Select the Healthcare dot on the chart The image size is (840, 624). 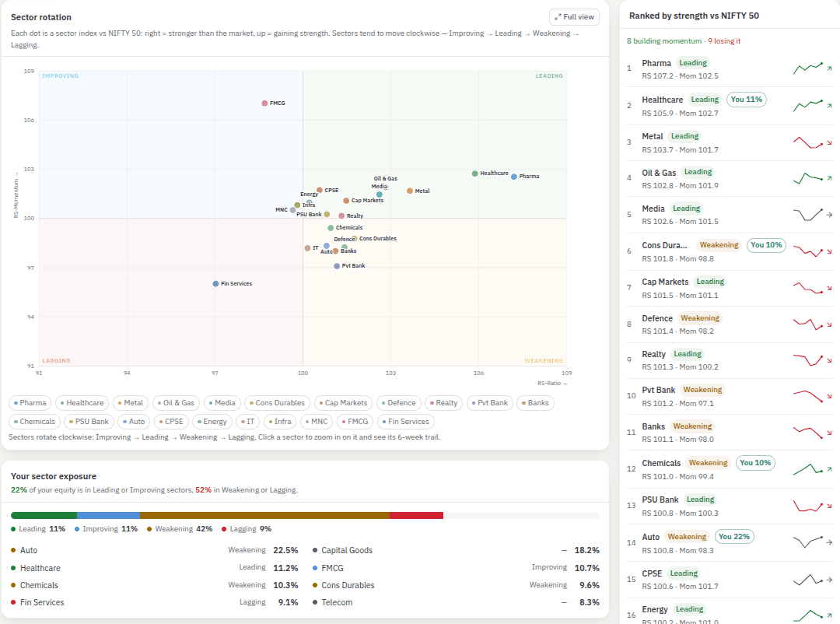pyautogui.click(x=474, y=174)
